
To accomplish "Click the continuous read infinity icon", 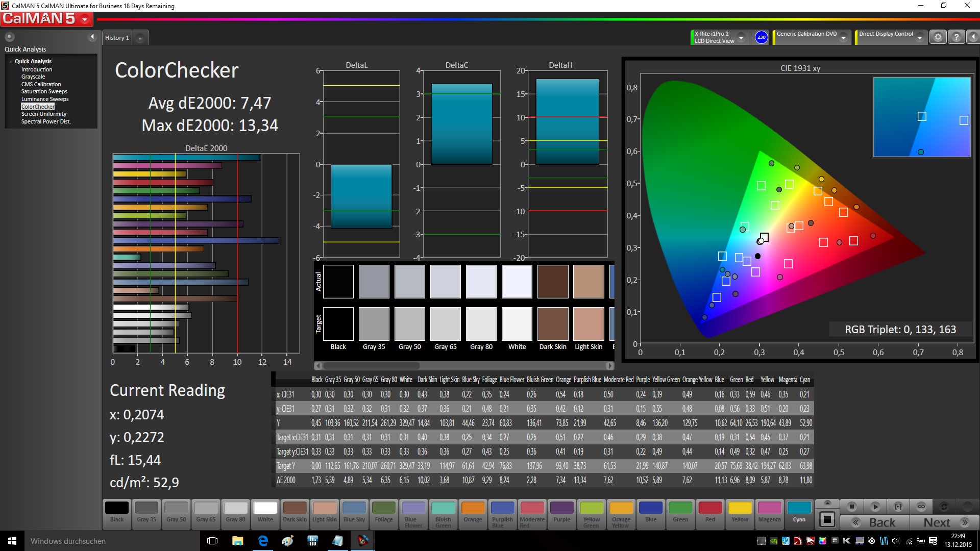I will [921, 507].
